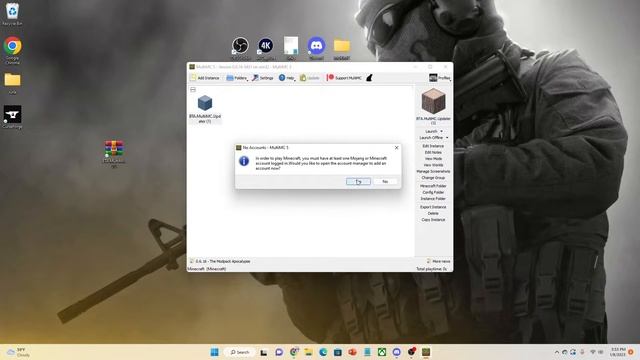Collapse the instance group toggle icon
Viewport: 640px width, 360px height.
pos(193,90)
